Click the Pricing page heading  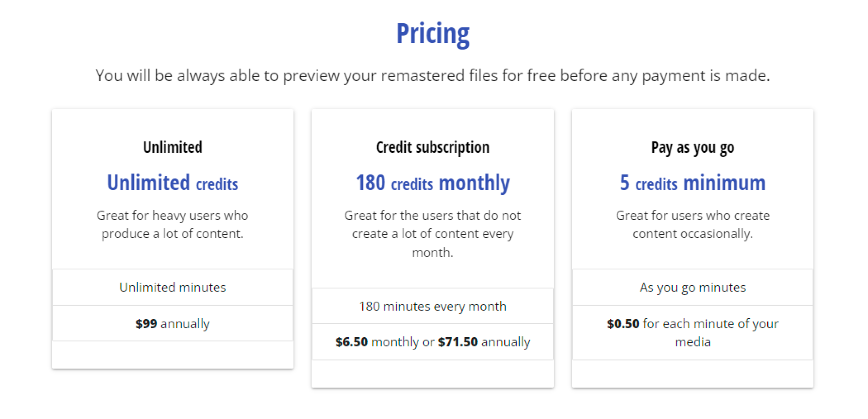[x=433, y=34]
